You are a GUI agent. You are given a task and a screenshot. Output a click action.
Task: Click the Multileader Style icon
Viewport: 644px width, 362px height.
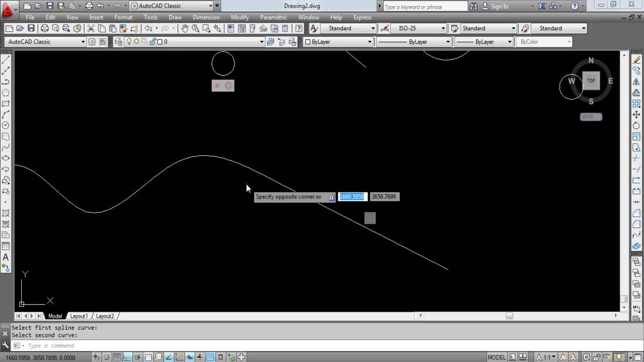(525, 29)
